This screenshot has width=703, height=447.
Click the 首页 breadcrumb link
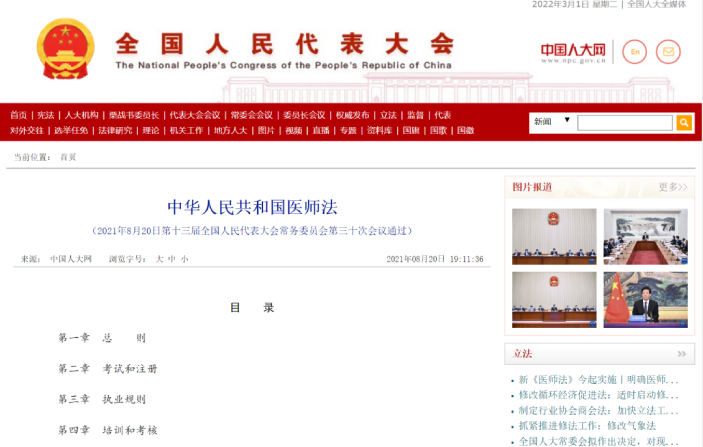pyautogui.click(x=68, y=157)
